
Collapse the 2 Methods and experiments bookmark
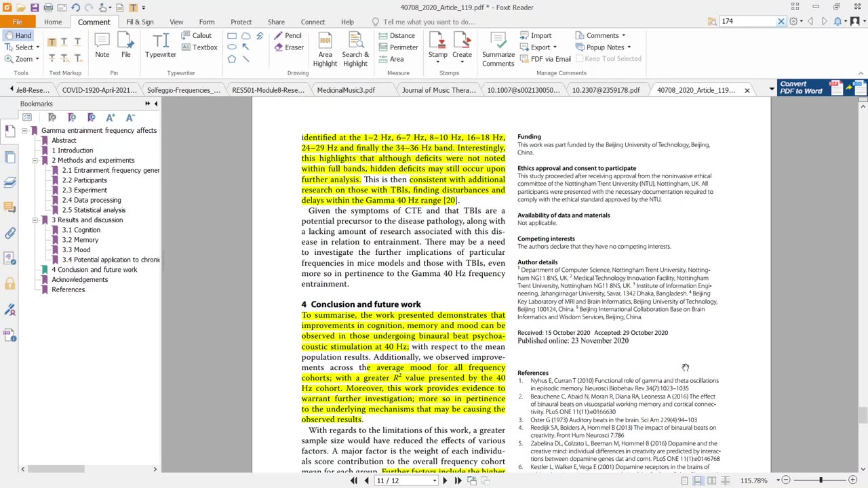click(x=35, y=161)
